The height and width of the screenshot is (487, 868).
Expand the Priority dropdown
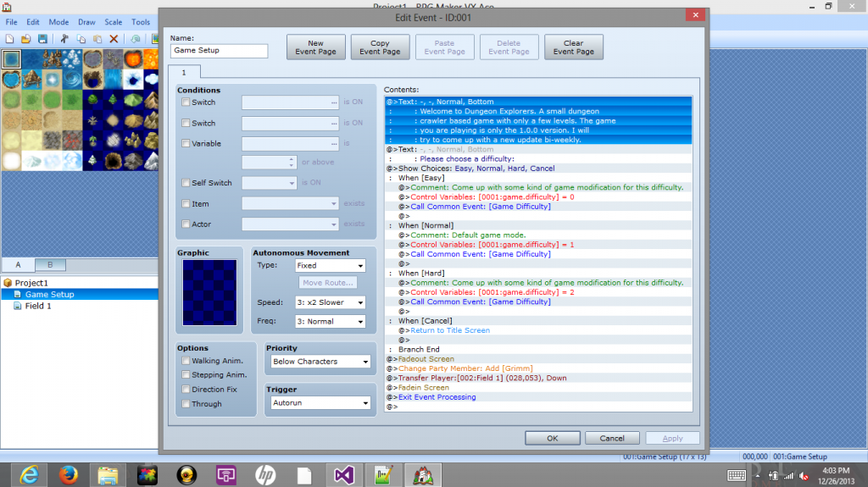coord(320,362)
